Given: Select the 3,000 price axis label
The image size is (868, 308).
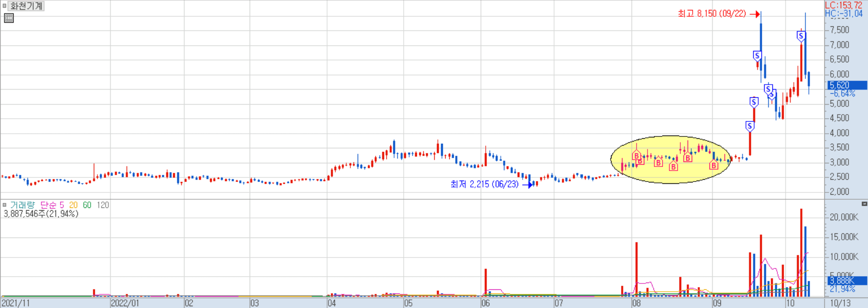Looking at the screenshot, I should pyautogui.click(x=839, y=162).
